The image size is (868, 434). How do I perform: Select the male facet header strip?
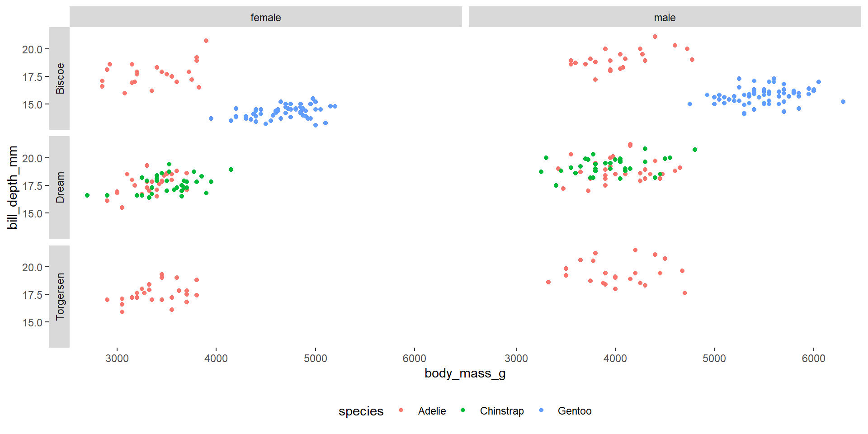665,18
